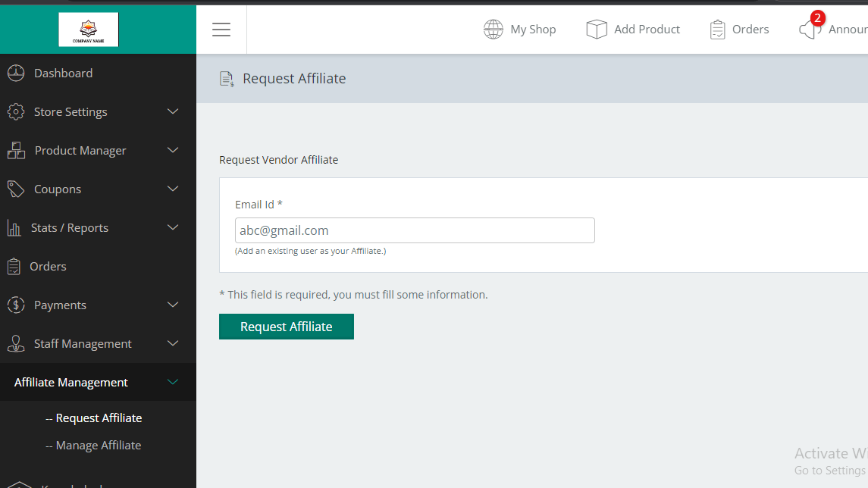
Task: Open the Announcements megaphone with notification badge
Action: [809, 29]
